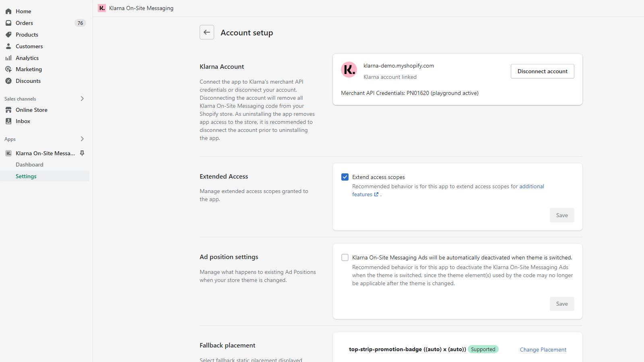Enable automatic ad deactivation on theme switch
644x362 pixels.
[345, 257]
